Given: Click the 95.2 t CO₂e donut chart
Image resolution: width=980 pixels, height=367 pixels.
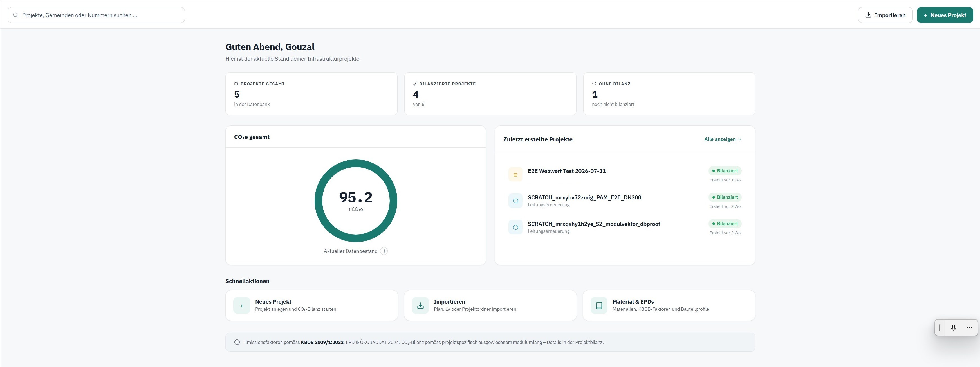Looking at the screenshot, I should point(356,201).
